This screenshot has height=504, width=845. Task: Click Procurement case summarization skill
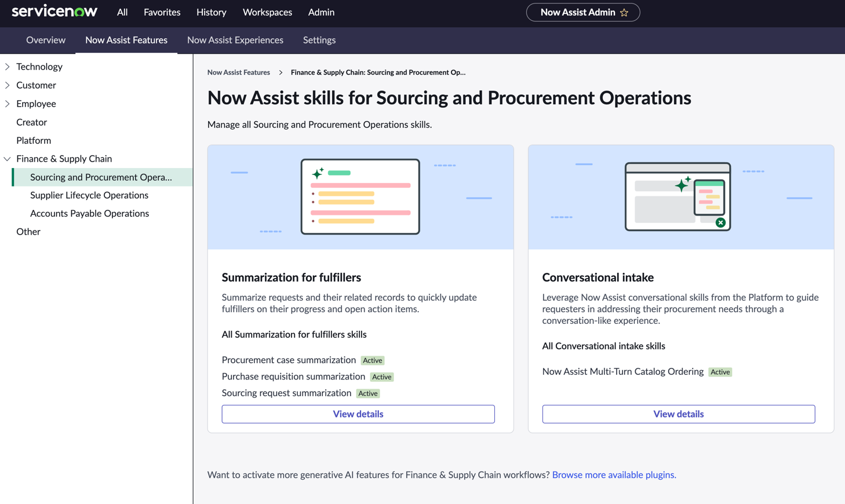tap(289, 360)
